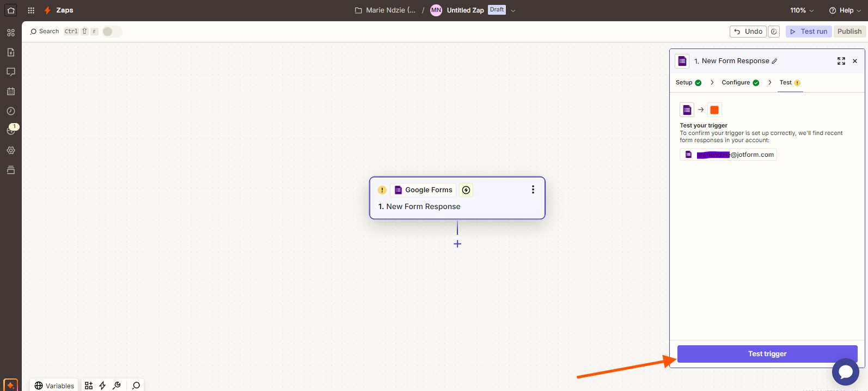Open the Marie Ndzie folder breadcrumb
The width and height of the screenshot is (868, 391).
[x=385, y=10]
